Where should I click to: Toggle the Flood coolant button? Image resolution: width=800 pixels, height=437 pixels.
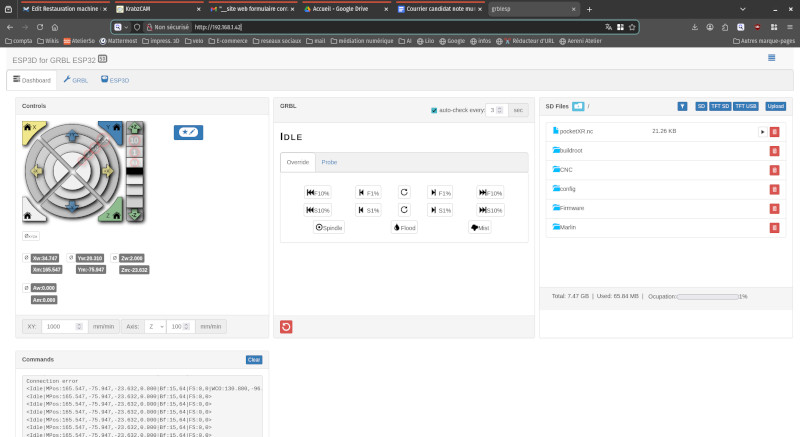(x=403, y=228)
